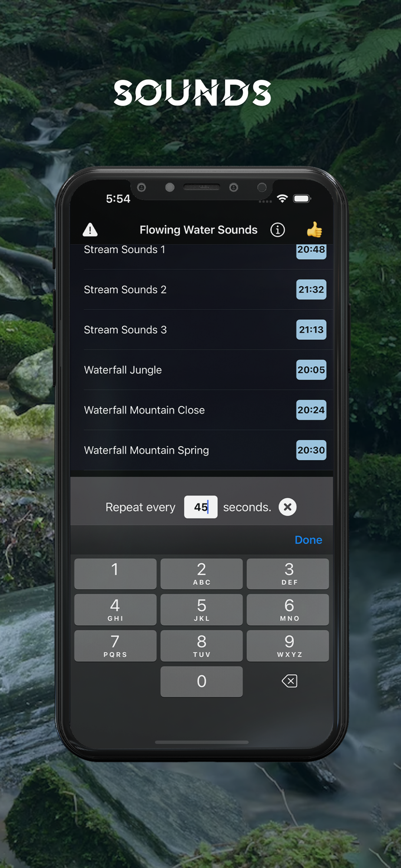The width and height of the screenshot is (401, 868).
Task: Select Stream Sounds 3 track
Action: 202,330
